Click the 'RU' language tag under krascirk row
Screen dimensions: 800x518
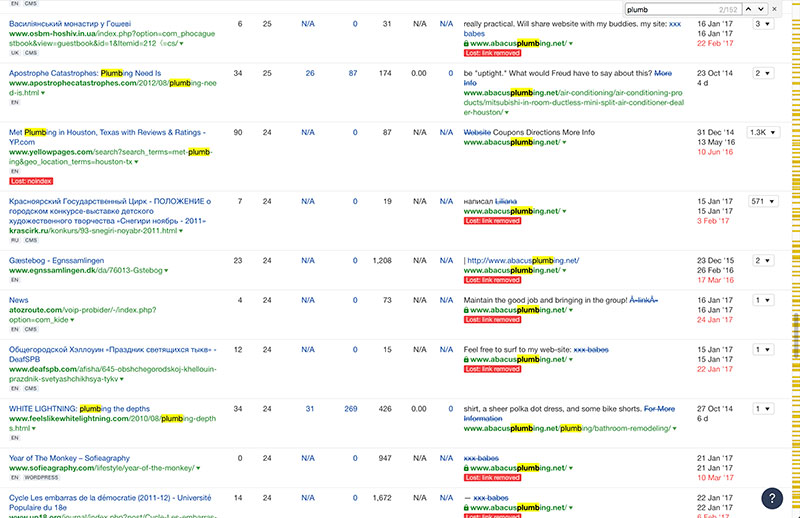tap(15, 240)
